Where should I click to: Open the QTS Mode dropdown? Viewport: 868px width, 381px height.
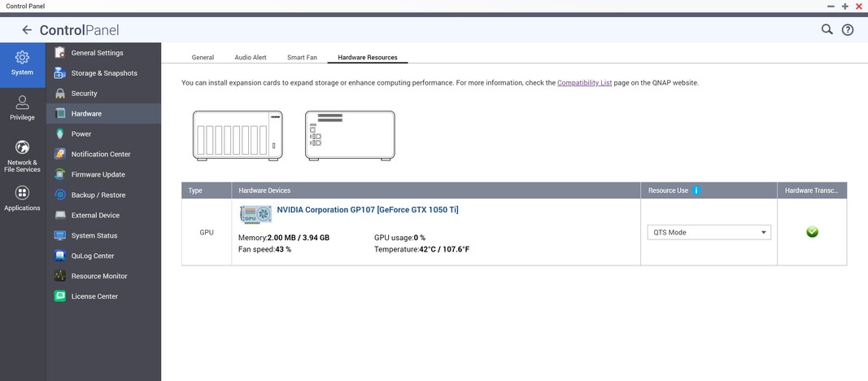click(x=709, y=232)
